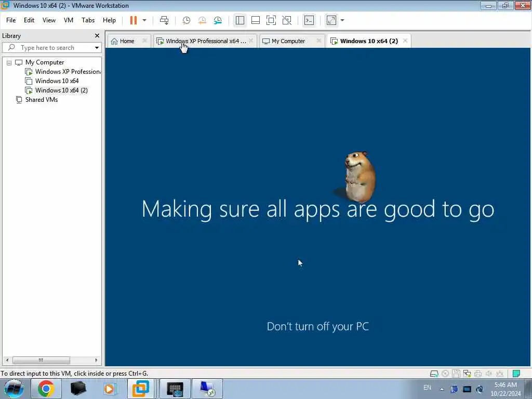Viewport: 532px width, 399px height.
Task: Click Send Ctrl+Alt+Del toolbar icon
Action: point(164,20)
